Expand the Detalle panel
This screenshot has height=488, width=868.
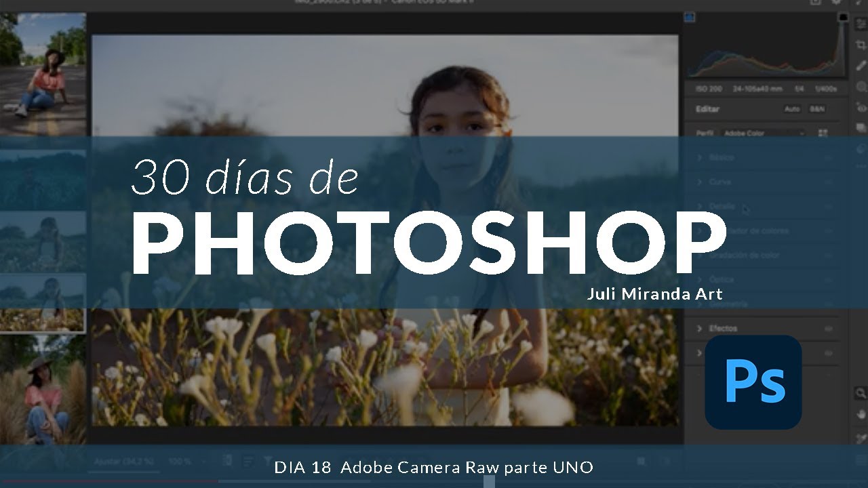pyautogui.click(x=700, y=206)
